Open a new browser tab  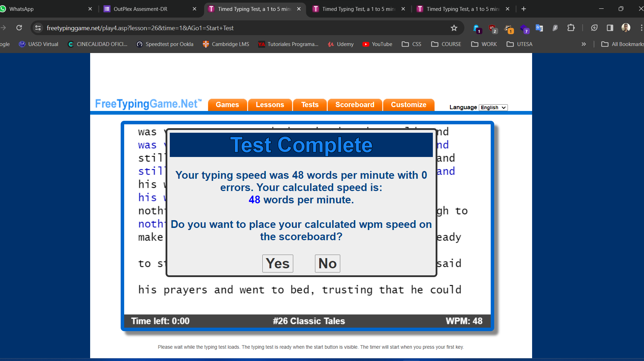[x=524, y=9]
